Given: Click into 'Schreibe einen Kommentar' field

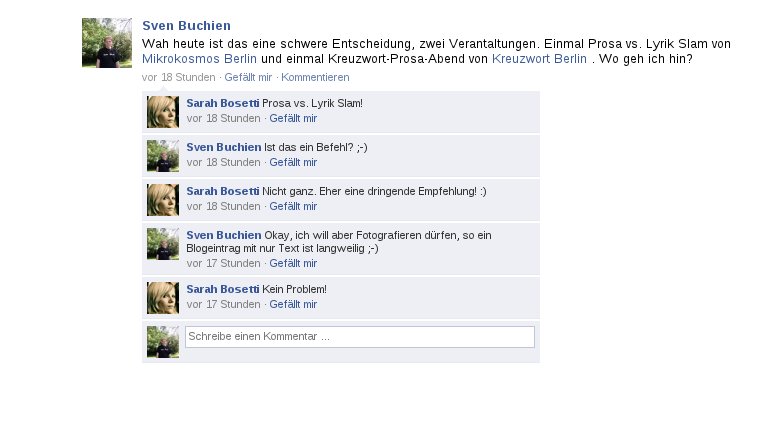Looking at the screenshot, I should [360, 337].
